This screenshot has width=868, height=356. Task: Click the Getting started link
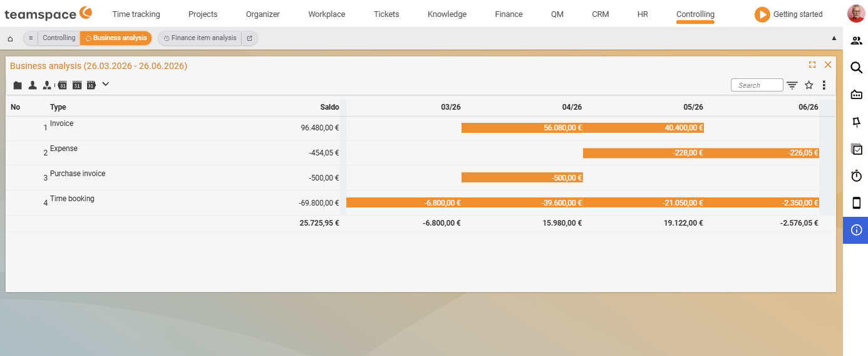click(x=798, y=14)
